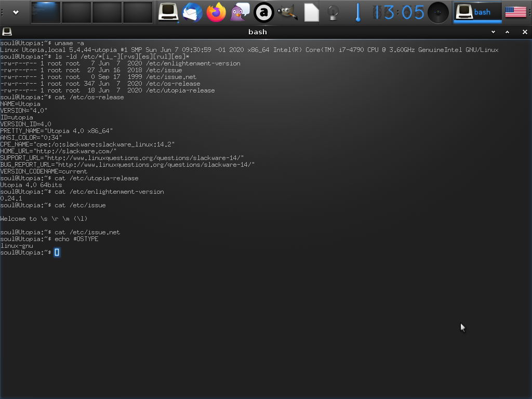Click the 'cat /etc/os-release' command line
Screen dimensions: 532x399
[x=62, y=97]
